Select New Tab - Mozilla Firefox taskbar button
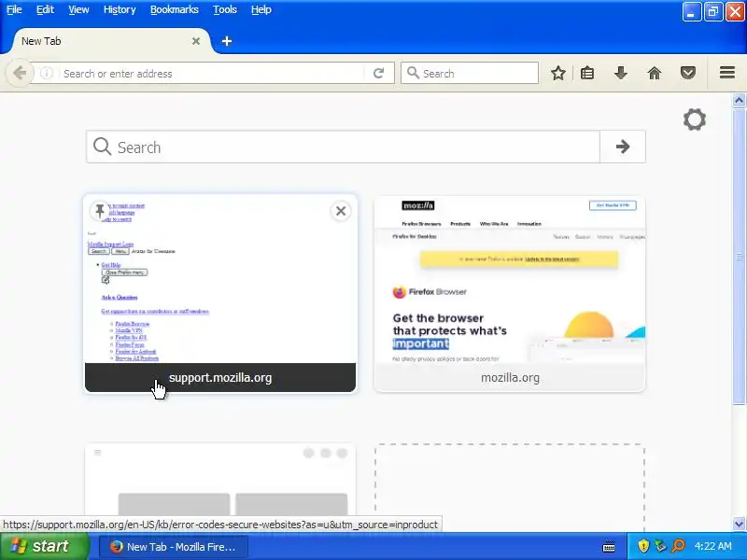Viewport: 747px width, 560px height. pos(174,547)
